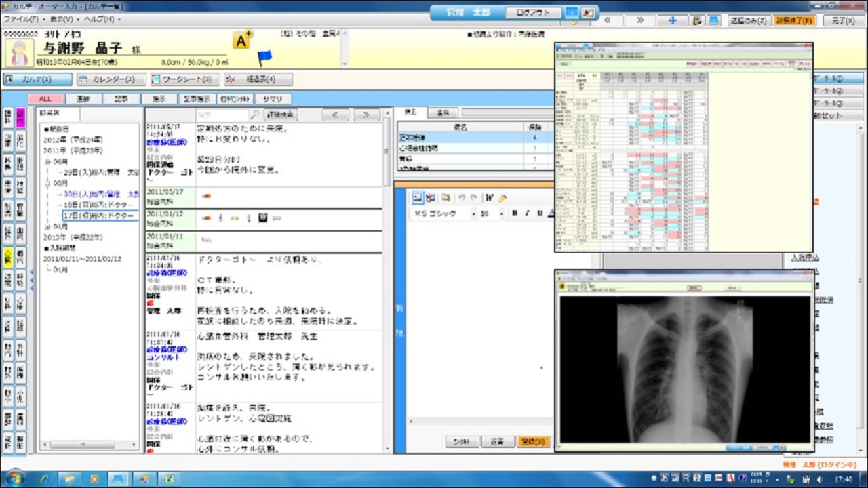Screen dimensions: 868x488
Task: Toggle the 記事 filter
Action: pyautogui.click(x=121, y=99)
